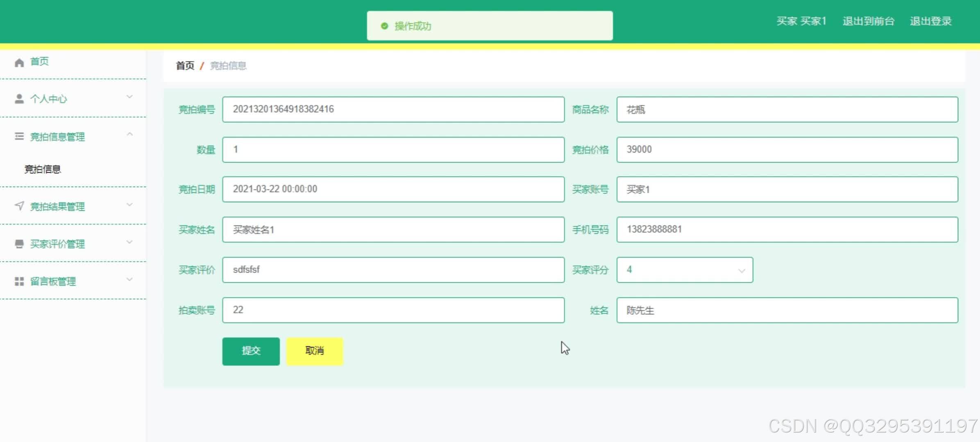Expand the 个人中心 chevron
This screenshot has width=980, height=442.
(129, 97)
